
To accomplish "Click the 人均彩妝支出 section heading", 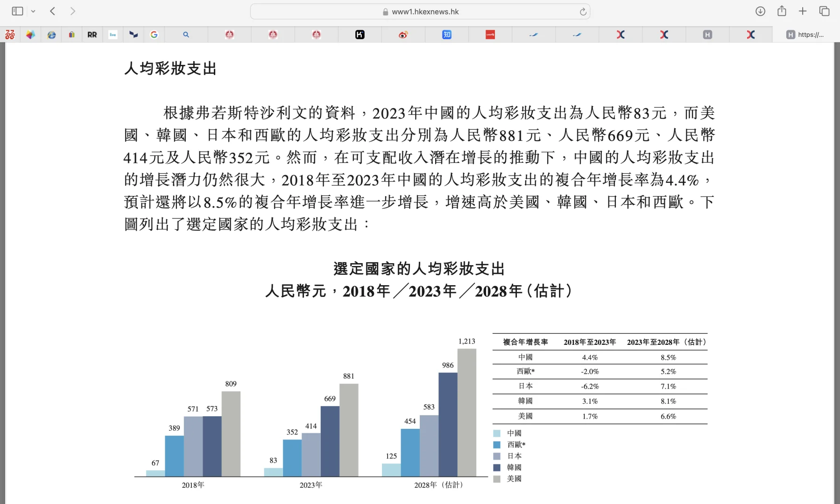I will [170, 69].
